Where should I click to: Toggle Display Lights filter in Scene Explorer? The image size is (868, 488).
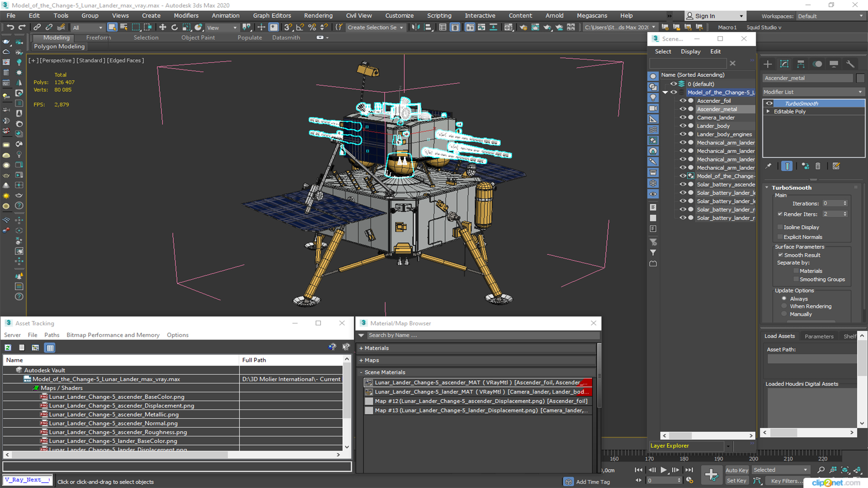click(x=653, y=98)
